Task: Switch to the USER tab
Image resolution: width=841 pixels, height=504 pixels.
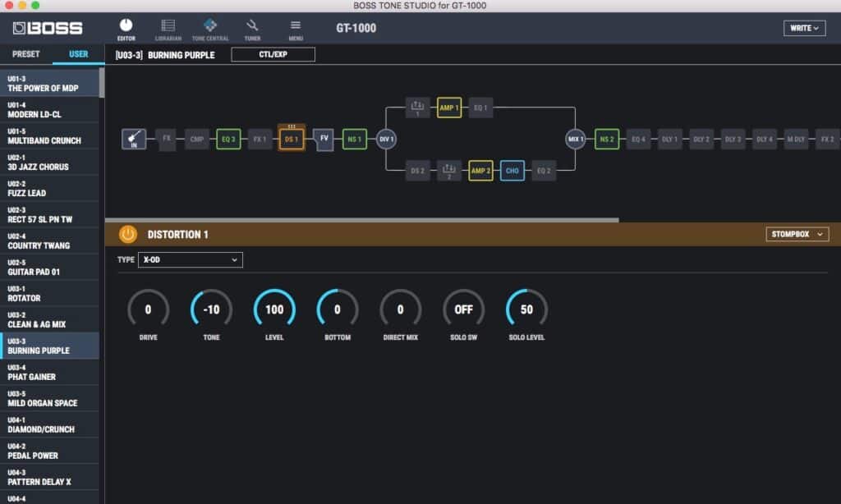Action: pos(78,54)
